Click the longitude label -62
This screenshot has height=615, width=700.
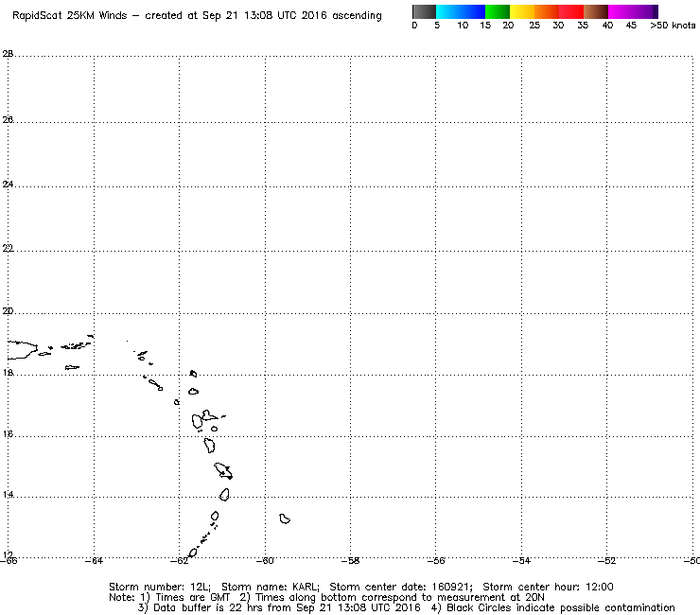tap(180, 561)
